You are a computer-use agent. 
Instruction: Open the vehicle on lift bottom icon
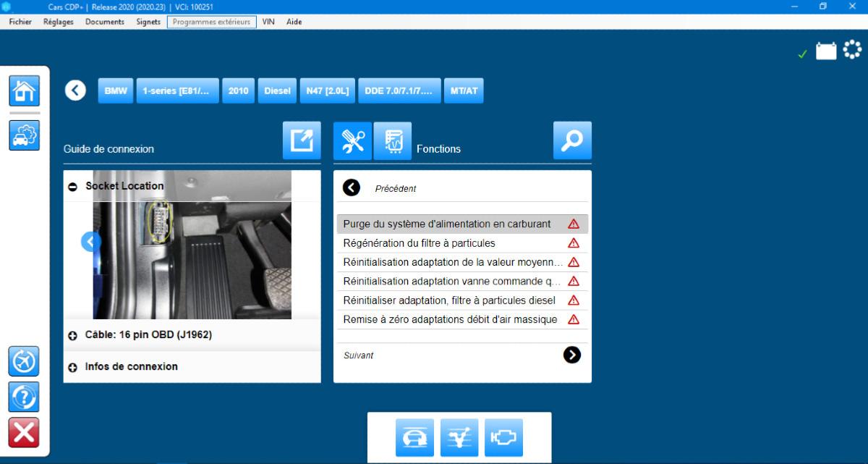pyautogui.click(x=415, y=437)
